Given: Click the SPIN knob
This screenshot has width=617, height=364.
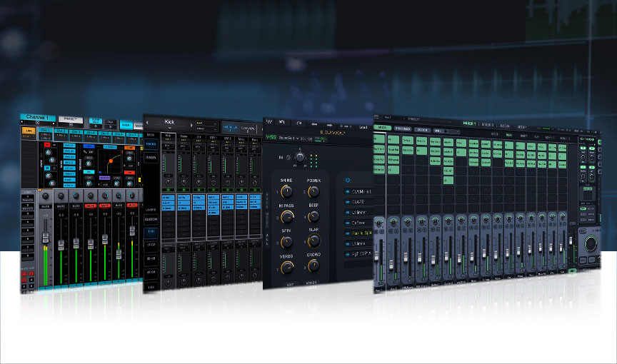Looking at the screenshot, I should [x=287, y=242].
